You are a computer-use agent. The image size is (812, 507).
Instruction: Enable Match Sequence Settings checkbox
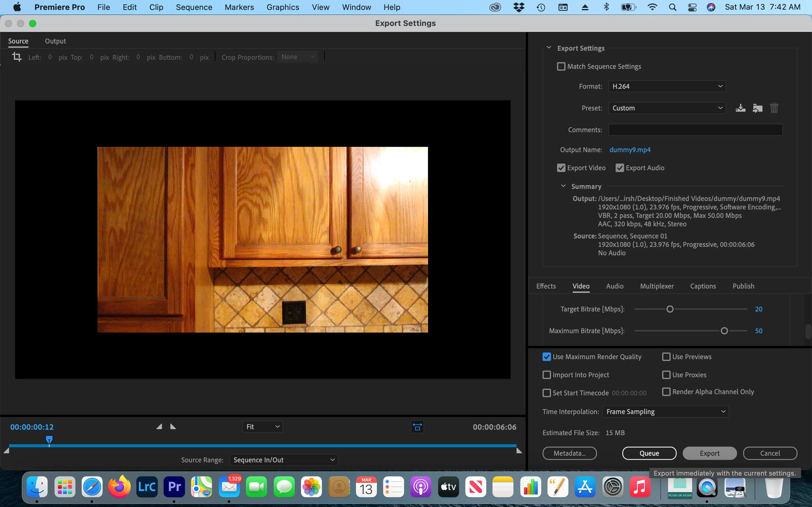(561, 66)
